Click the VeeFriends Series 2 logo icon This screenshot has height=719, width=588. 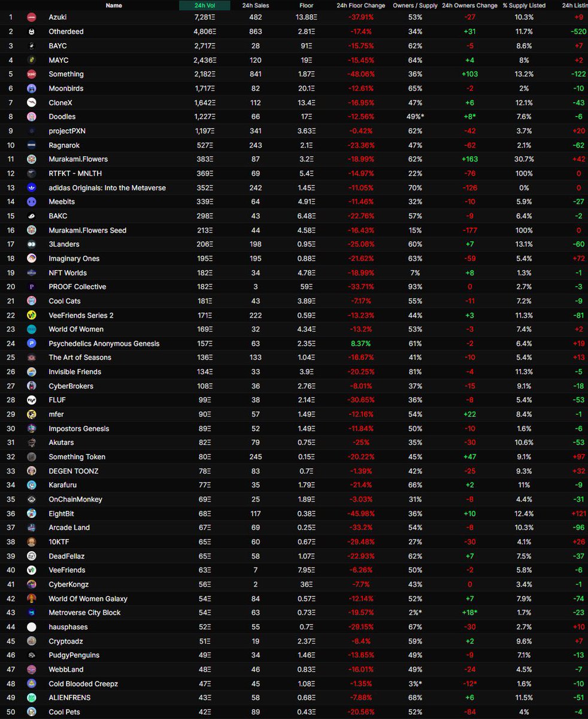(x=32, y=315)
